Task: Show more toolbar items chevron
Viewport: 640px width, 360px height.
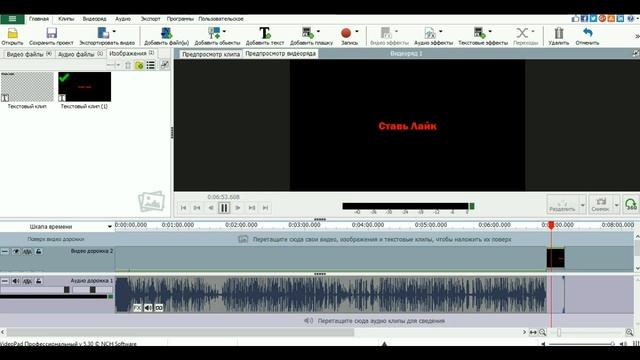Action: pos(637,37)
